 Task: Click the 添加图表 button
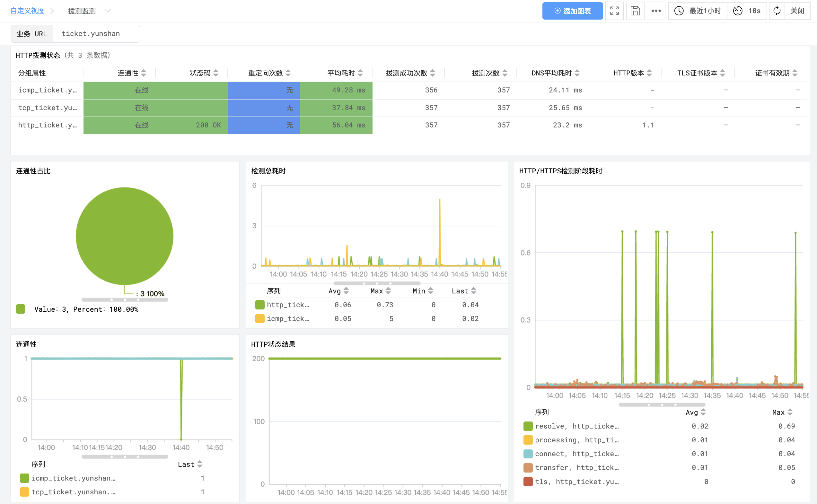pos(572,11)
